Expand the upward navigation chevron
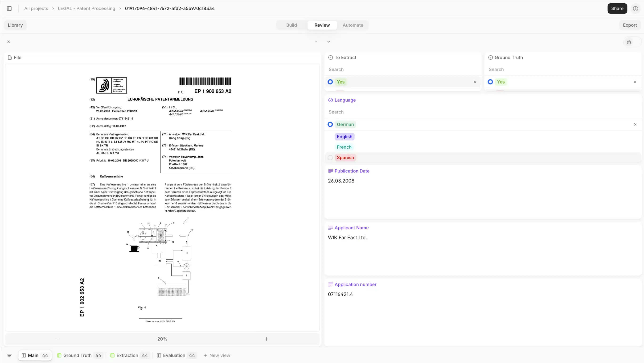This screenshot has width=644, height=363. coord(316,42)
